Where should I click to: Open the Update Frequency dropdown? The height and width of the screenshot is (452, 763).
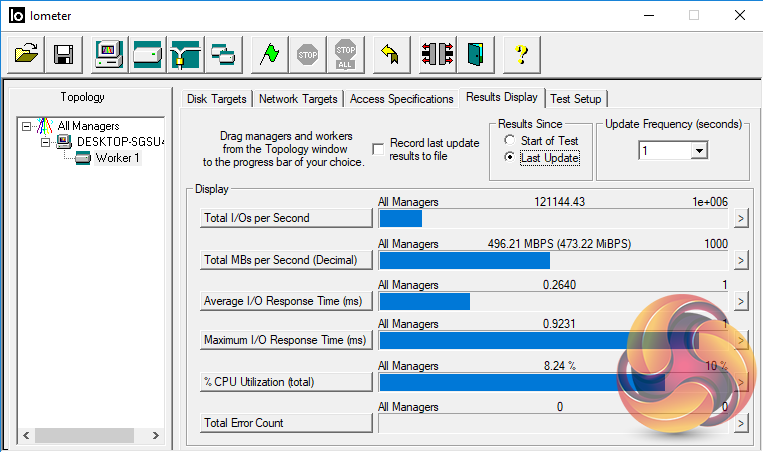tap(698, 150)
